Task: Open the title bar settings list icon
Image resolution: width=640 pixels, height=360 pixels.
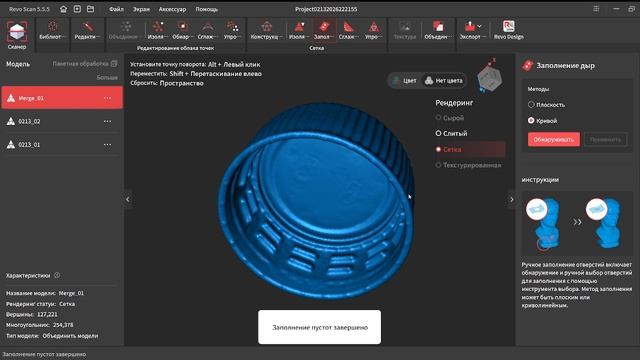Action: pos(596,9)
